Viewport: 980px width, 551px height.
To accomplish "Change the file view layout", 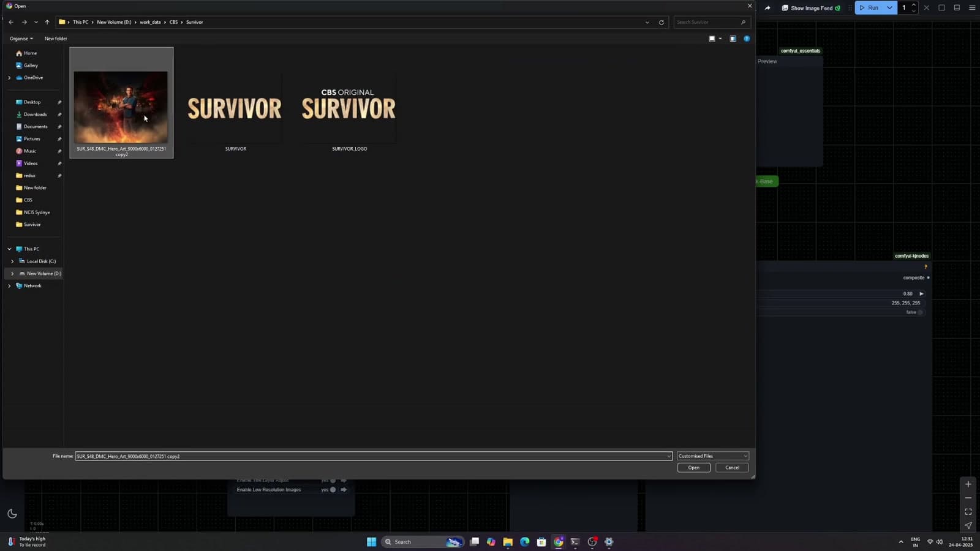I will (712, 39).
